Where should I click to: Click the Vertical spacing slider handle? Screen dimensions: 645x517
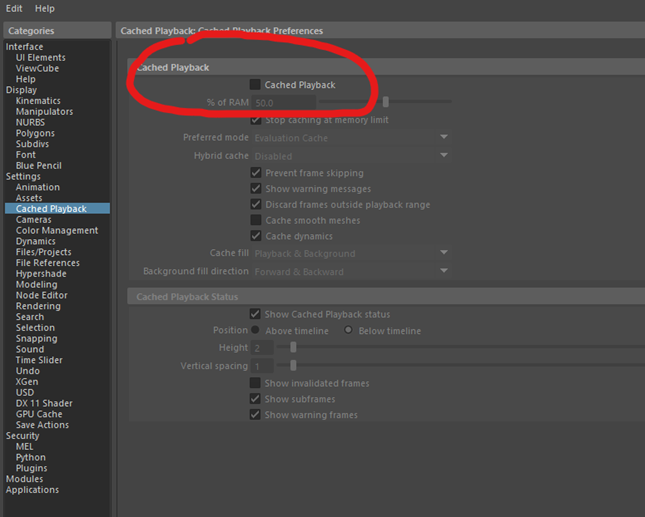coord(293,365)
